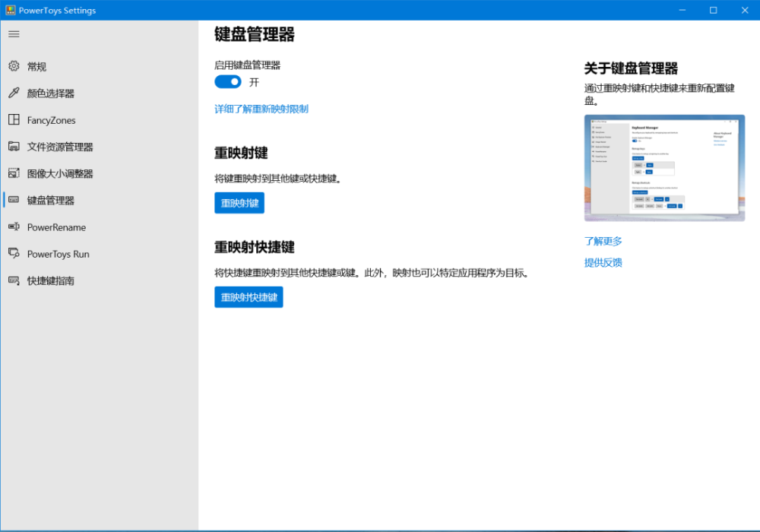760x532 pixels.
Task: Open the FancyZones layout icon
Action: pyautogui.click(x=14, y=119)
